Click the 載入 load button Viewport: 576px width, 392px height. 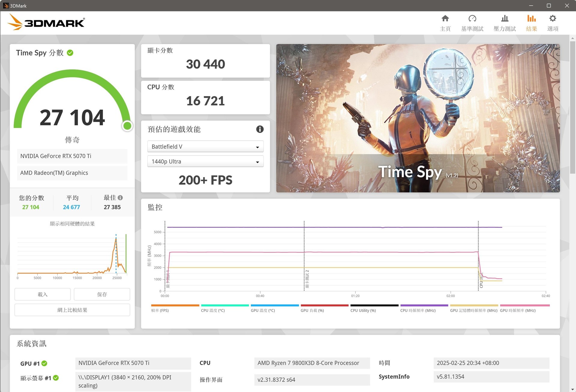tap(43, 294)
